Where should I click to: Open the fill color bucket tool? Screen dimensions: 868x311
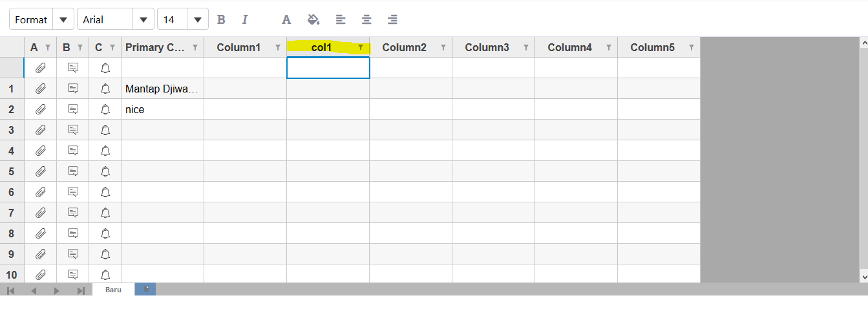[x=313, y=19]
